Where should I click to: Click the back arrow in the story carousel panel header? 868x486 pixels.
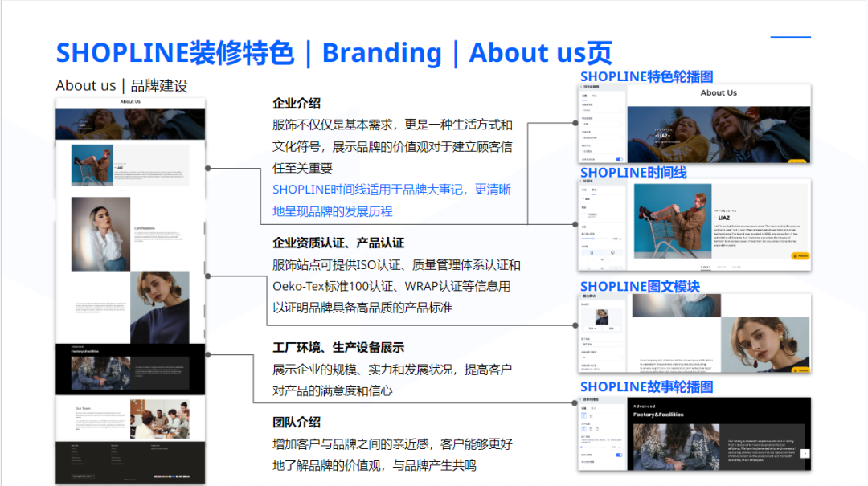580,400
